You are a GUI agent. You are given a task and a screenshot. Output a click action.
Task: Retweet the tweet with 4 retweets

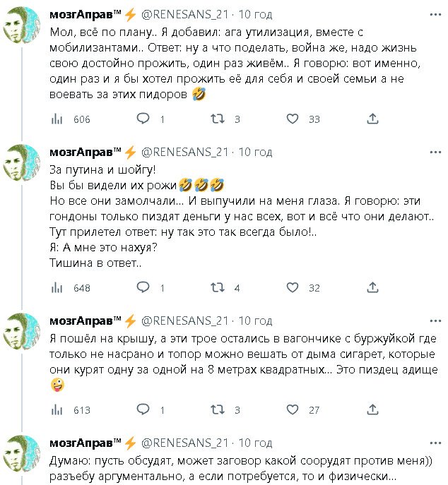[219, 287]
